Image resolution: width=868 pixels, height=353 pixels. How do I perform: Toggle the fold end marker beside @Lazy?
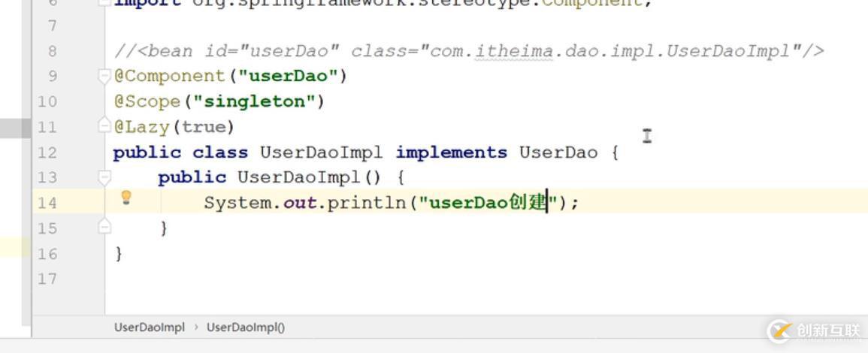point(104,127)
